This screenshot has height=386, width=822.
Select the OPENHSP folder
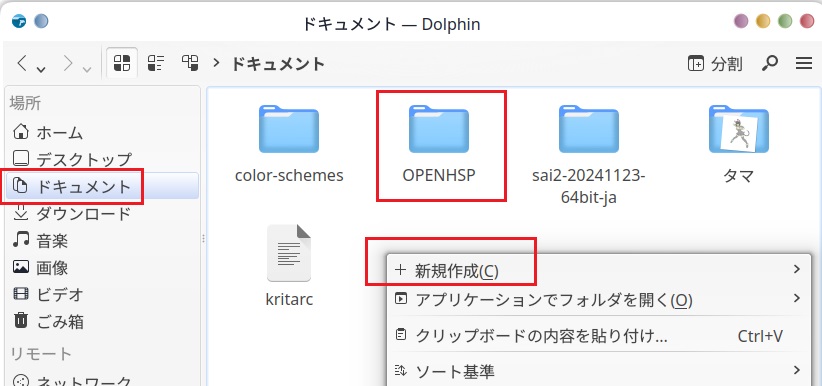tap(439, 145)
